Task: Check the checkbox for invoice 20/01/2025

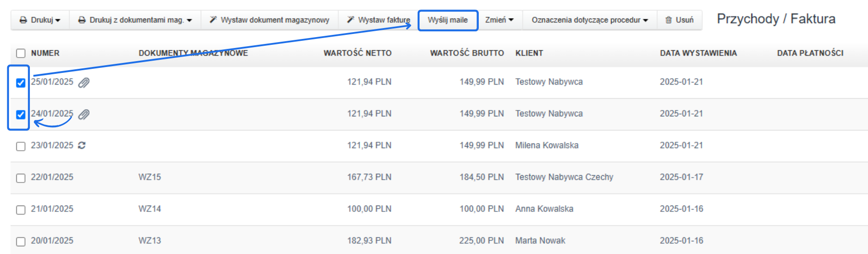Action: click(x=21, y=241)
